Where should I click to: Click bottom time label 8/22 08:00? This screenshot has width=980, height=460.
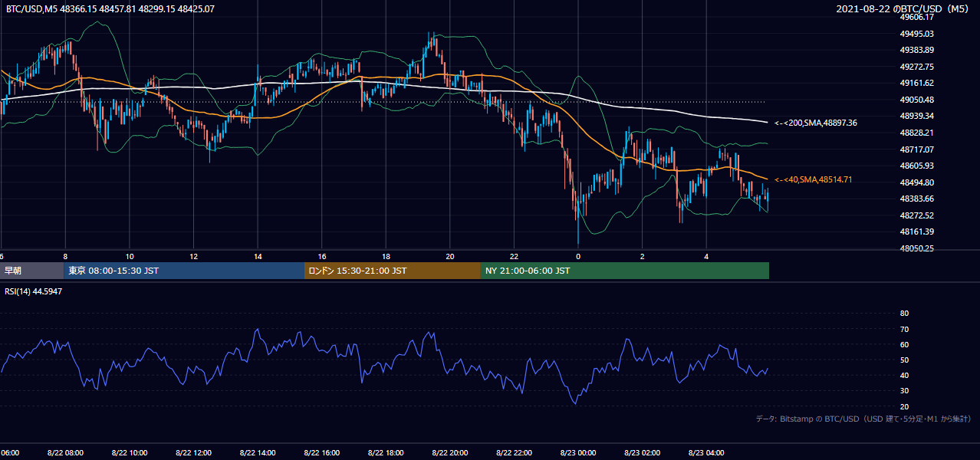64,452
